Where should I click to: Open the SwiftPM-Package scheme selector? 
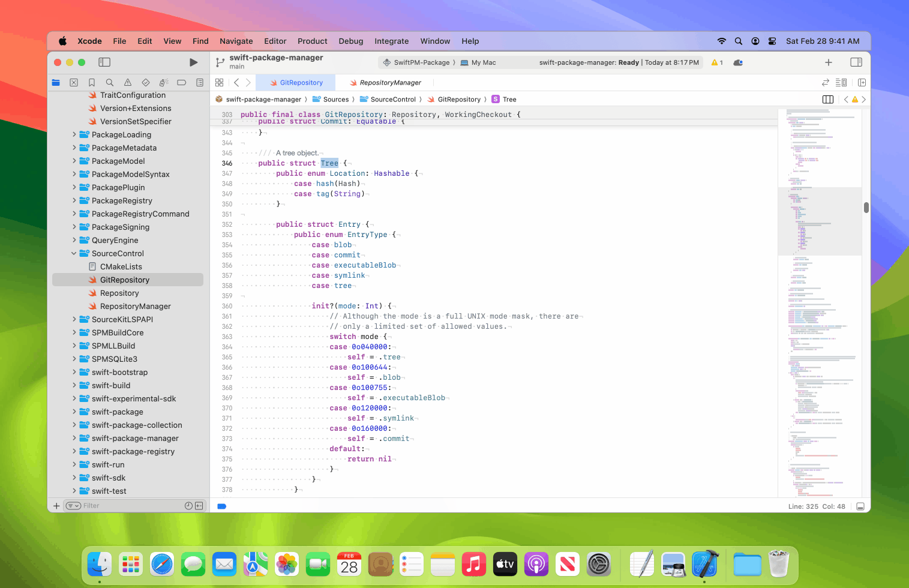point(416,62)
